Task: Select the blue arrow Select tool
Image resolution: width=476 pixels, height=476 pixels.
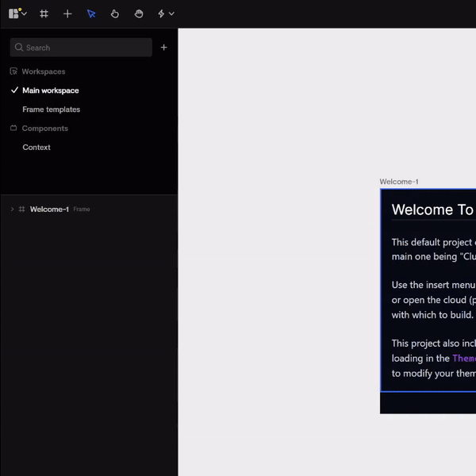Action: [x=91, y=13]
